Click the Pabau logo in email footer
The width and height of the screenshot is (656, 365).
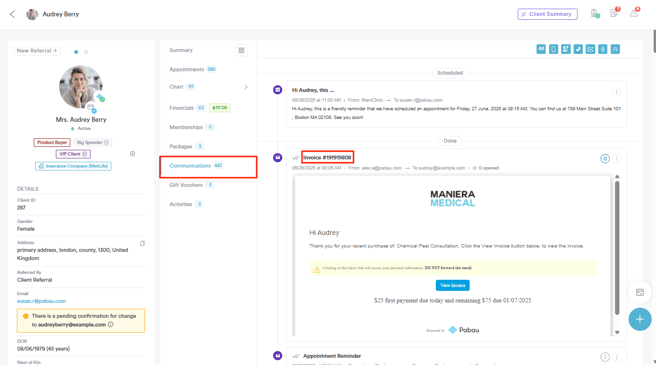[464, 330]
